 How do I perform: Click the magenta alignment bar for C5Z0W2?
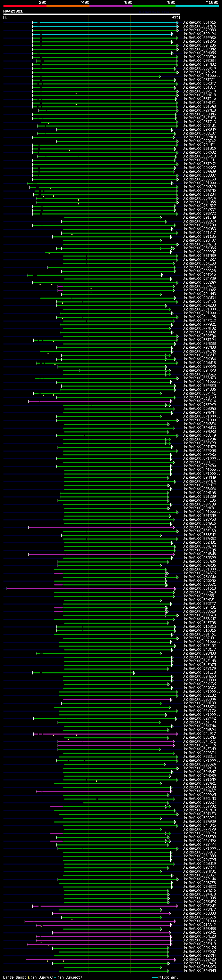point(105,906)
